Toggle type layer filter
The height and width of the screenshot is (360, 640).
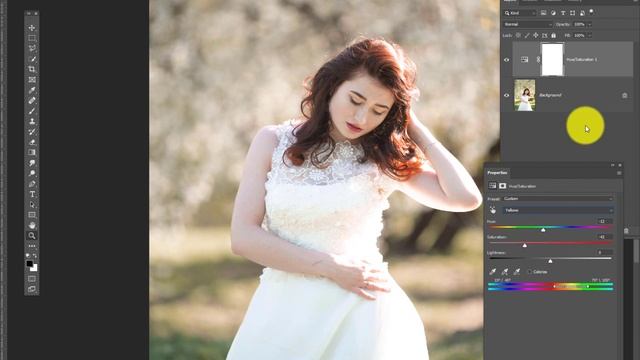563,13
